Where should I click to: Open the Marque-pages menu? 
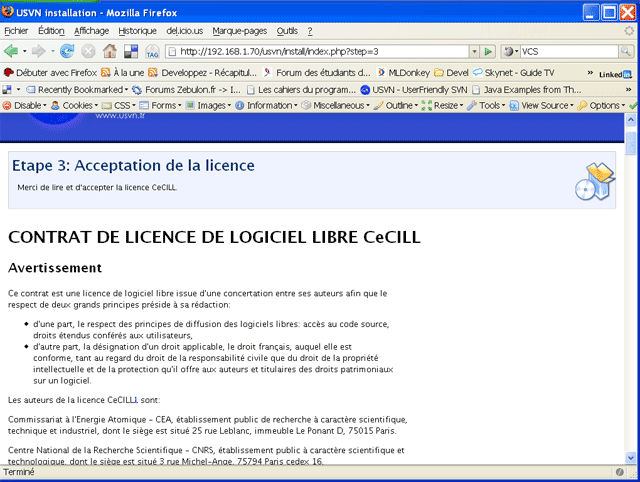[240, 31]
